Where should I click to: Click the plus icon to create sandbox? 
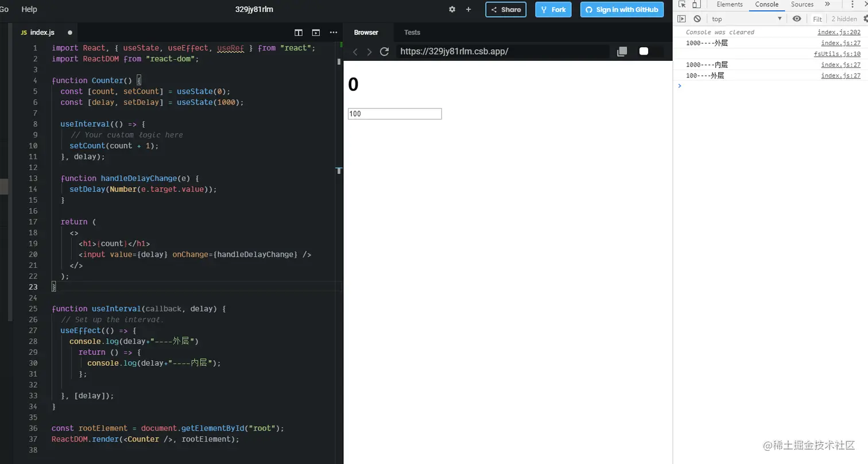tap(468, 9)
